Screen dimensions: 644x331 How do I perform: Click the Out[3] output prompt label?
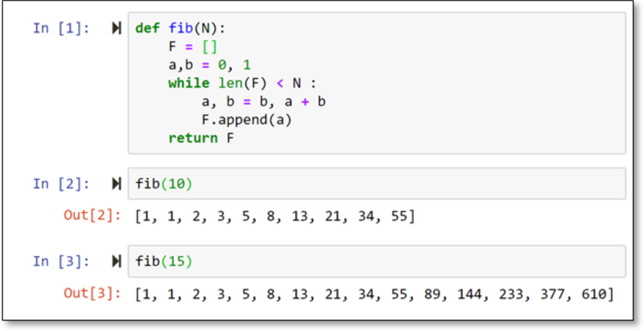92,293
